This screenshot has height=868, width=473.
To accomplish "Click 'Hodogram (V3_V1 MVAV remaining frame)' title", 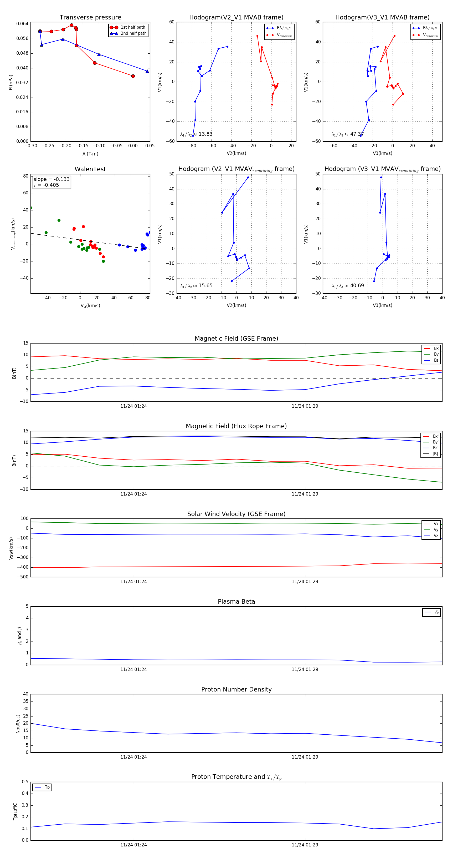I will pos(382,169).
